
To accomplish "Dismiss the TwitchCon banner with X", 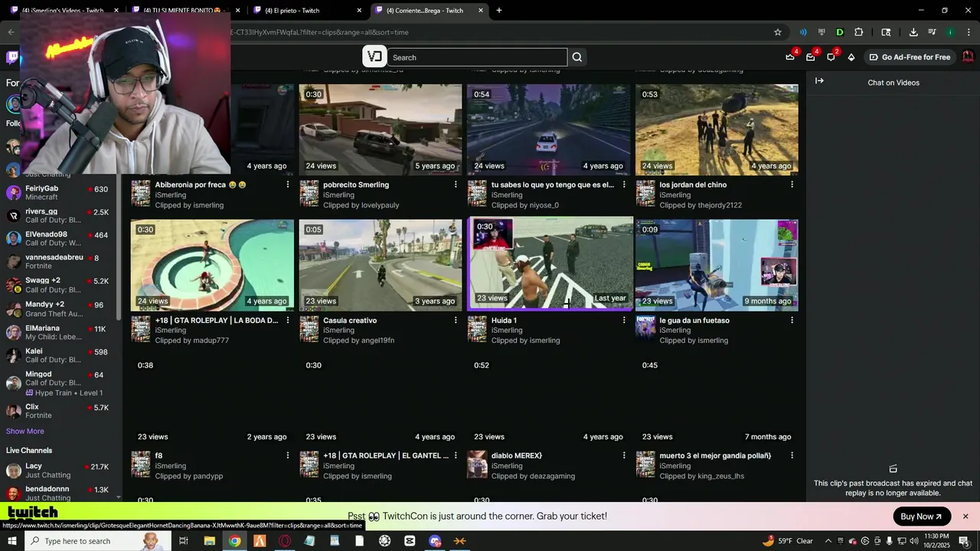I will [x=965, y=517].
